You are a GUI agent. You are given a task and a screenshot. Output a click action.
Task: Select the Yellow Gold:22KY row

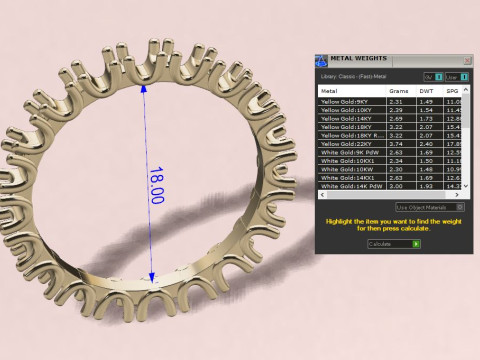(390, 144)
